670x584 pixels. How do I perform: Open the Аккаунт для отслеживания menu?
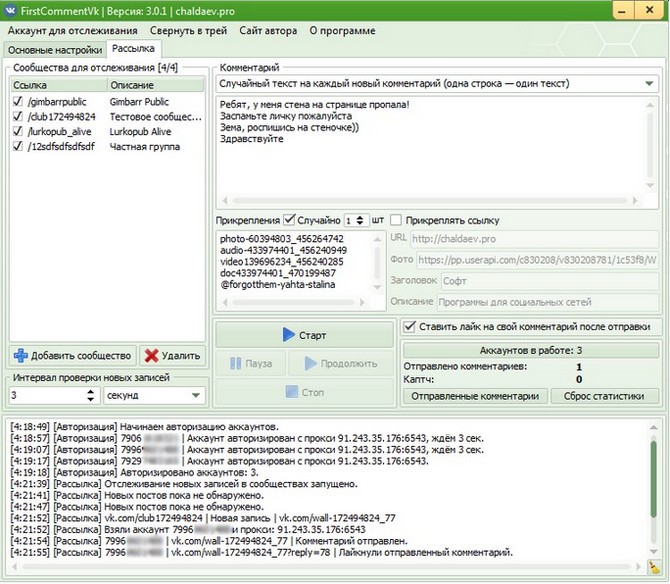coord(73,31)
